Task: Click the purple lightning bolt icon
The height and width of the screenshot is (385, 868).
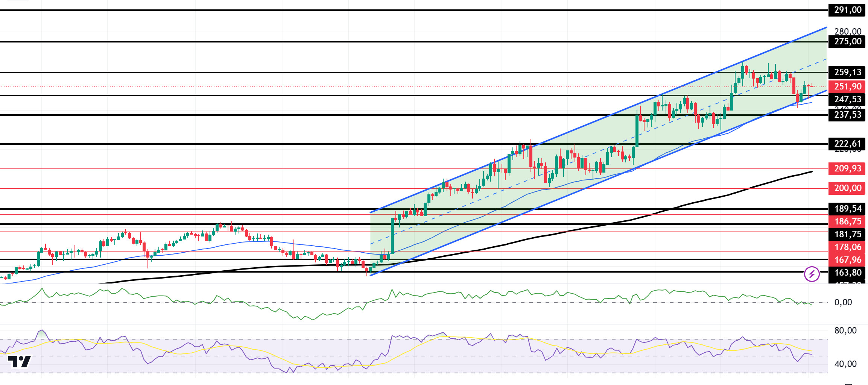Action: coord(812,274)
